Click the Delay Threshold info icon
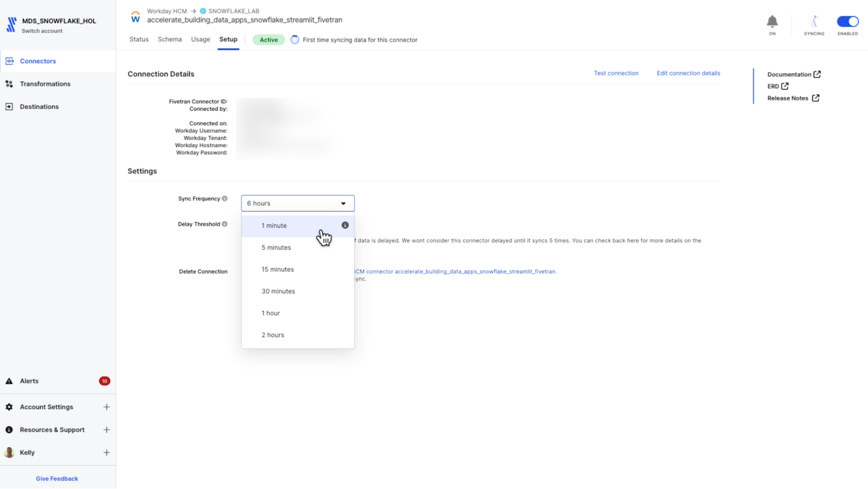 click(225, 224)
